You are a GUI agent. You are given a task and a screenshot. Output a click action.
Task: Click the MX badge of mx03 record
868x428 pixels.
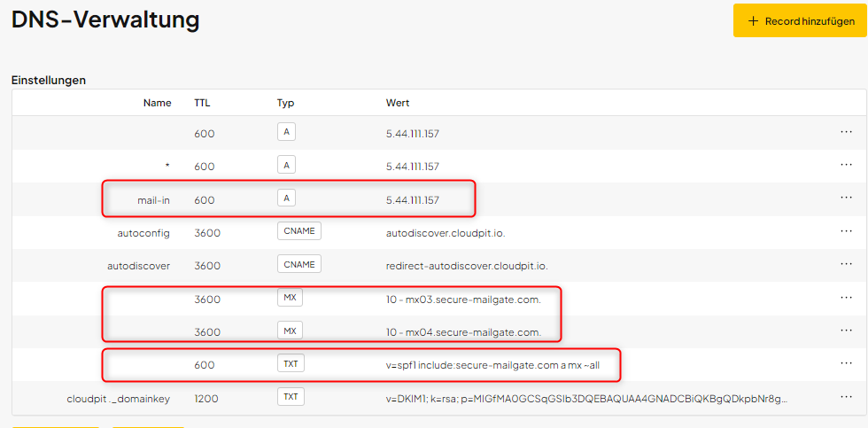290,298
